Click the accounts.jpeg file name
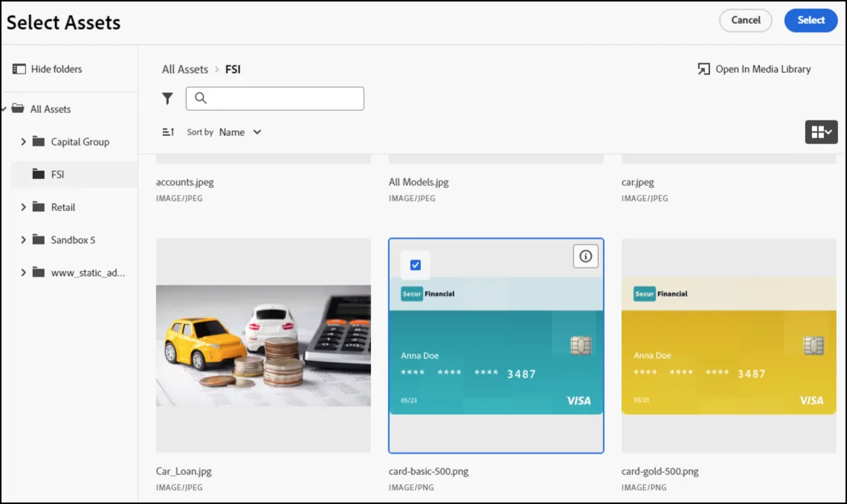The image size is (847, 504). pyautogui.click(x=184, y=182)
